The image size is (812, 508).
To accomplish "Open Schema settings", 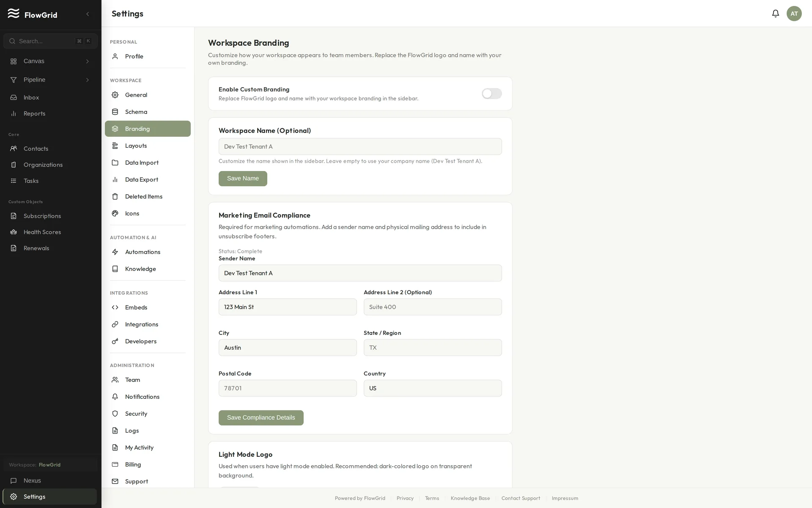I will pos(148,112).
